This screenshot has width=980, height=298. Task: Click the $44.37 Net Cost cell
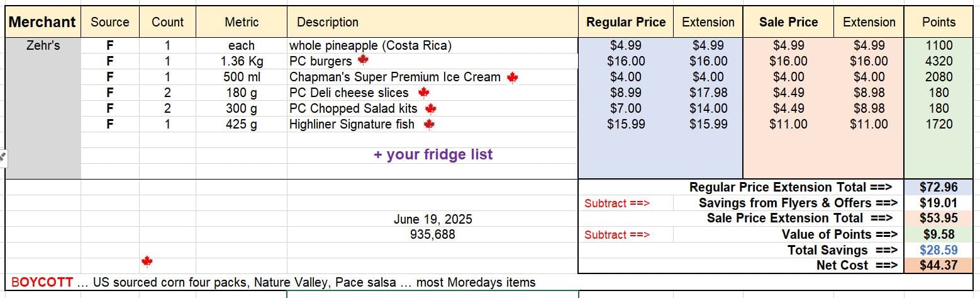[x=938, y=265]
